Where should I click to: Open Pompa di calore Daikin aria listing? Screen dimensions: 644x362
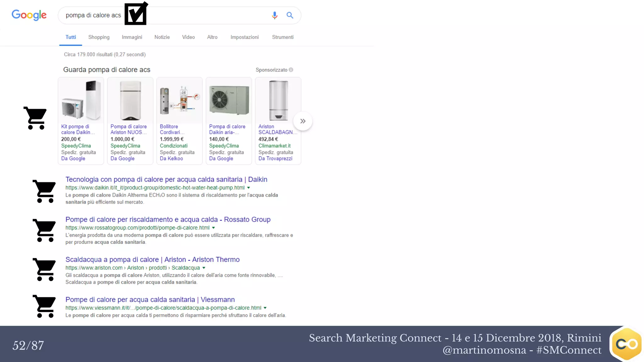pyautogui.click(x=227, y=129)
